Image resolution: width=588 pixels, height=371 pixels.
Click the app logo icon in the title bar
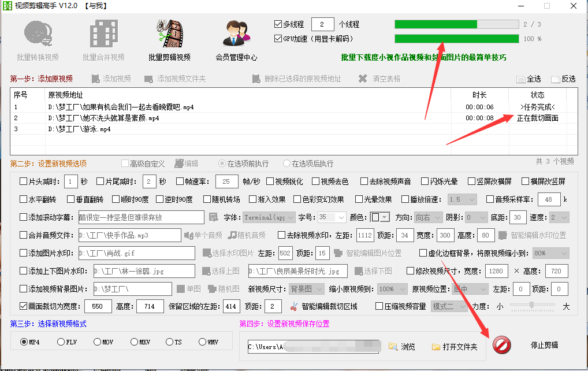click(8, 6)
